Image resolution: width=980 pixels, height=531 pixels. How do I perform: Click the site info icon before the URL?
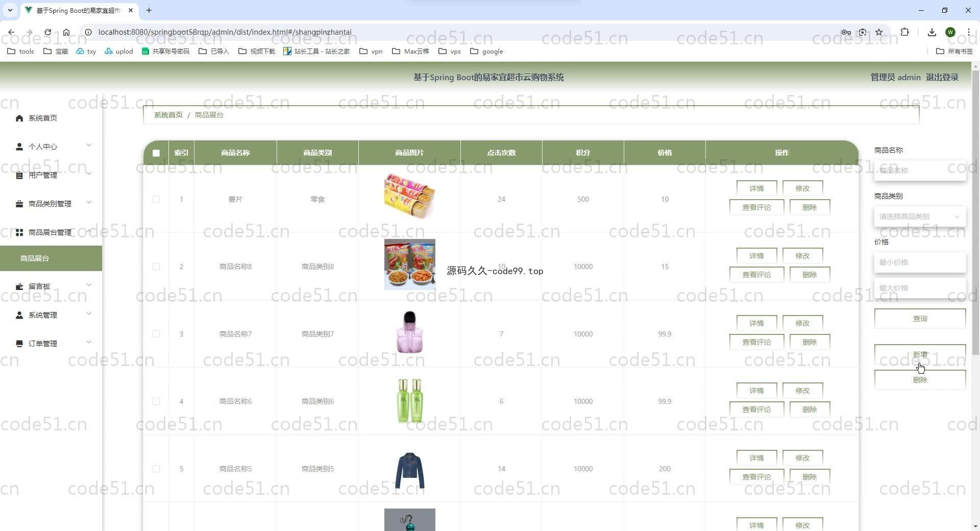(x=88, y=32)
